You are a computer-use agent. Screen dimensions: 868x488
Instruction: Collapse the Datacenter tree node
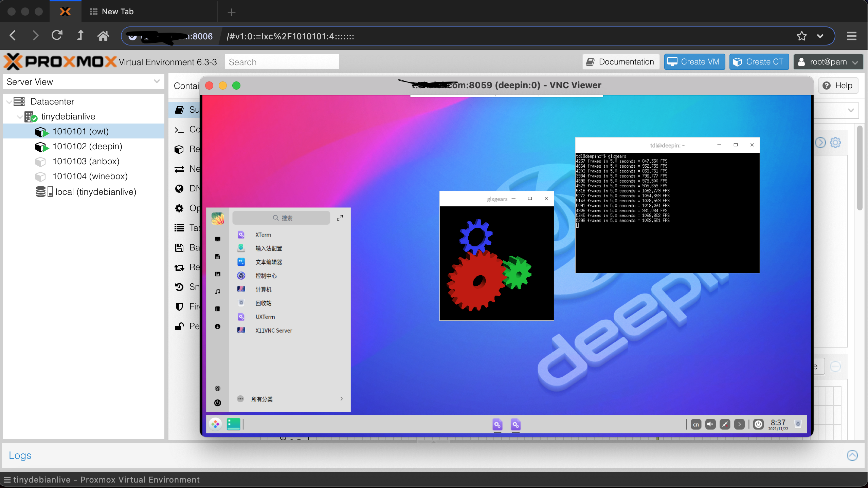point(9,101)
